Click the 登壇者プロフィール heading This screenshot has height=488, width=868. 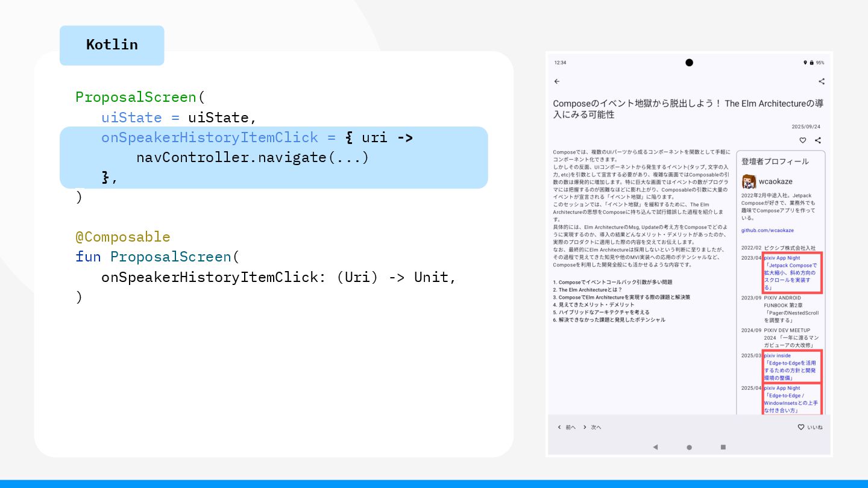coord(775,161)
